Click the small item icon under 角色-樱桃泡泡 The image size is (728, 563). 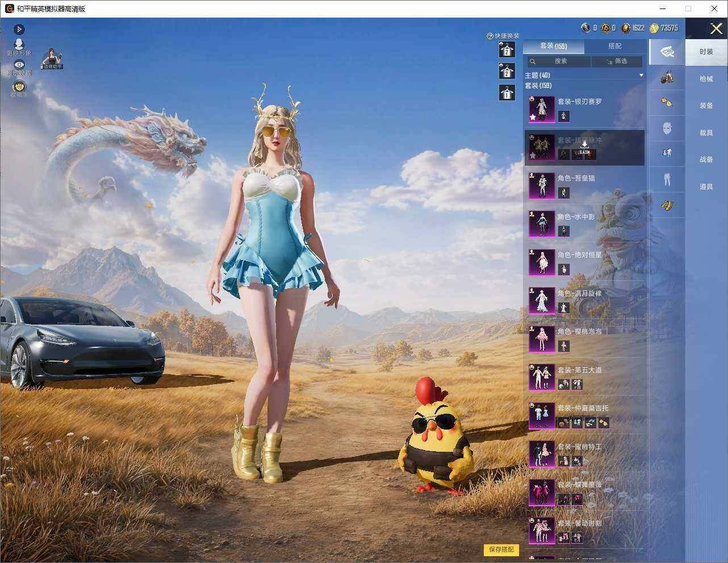click(563, 346)
